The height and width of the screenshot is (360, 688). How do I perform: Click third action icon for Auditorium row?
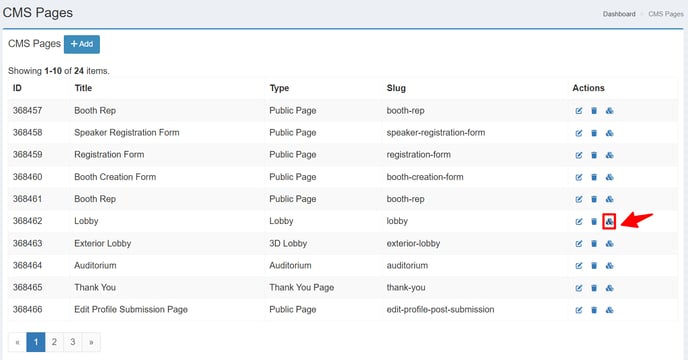[609, 266]
